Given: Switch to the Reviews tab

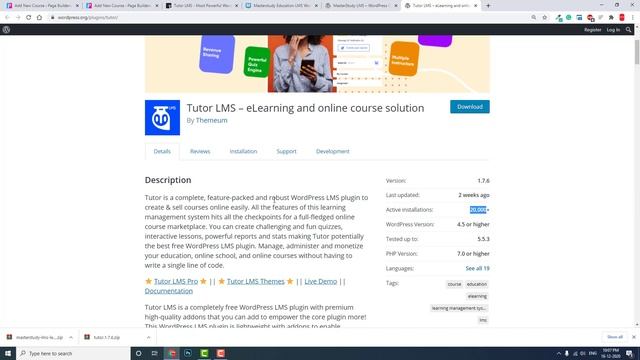Looking at the screenshot, I should pyautogui.click(x=200, y=151).
